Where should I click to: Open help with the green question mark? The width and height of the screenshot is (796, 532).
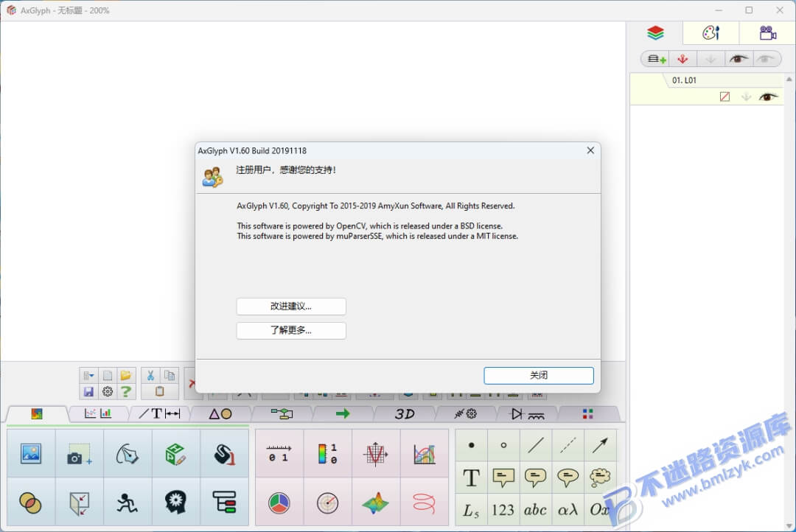pyautogui.click(x=126, y=391)
